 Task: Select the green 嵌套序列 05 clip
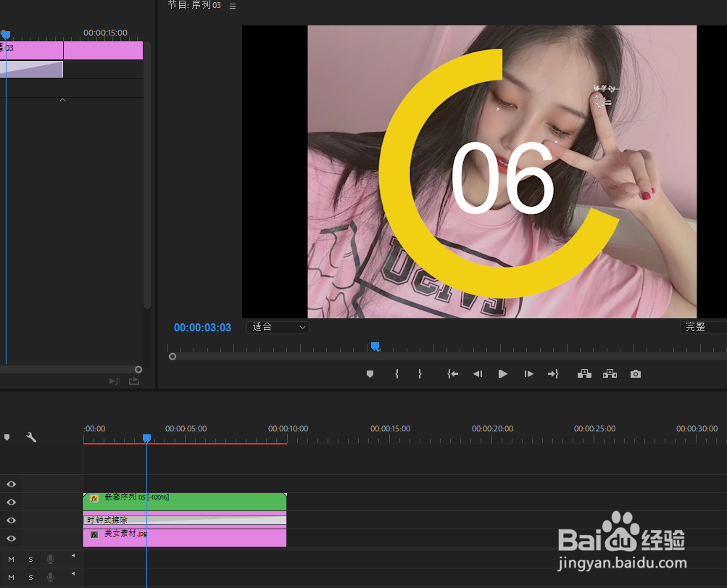[x=185, y=502]
